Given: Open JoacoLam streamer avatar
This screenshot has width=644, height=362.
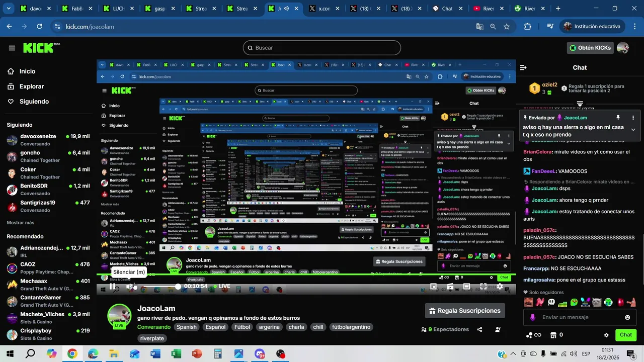Looking at the screenshot, I should [119, 316].
